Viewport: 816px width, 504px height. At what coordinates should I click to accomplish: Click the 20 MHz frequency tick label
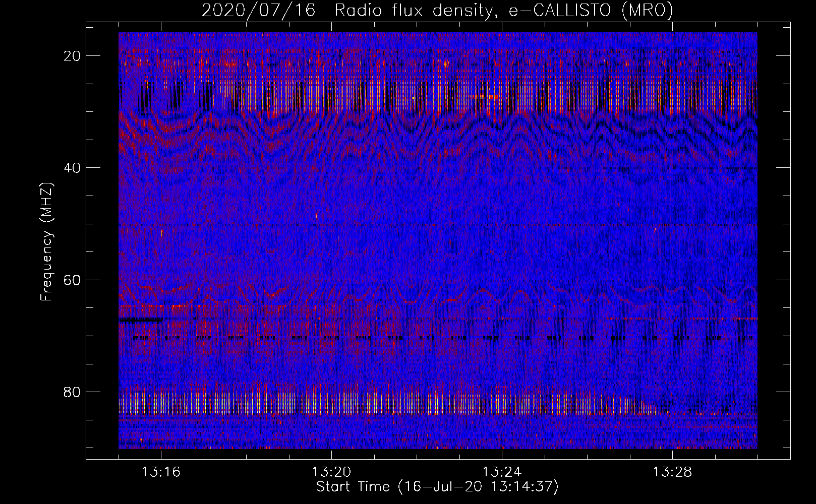pyautogui.click(x=73, y=56)
